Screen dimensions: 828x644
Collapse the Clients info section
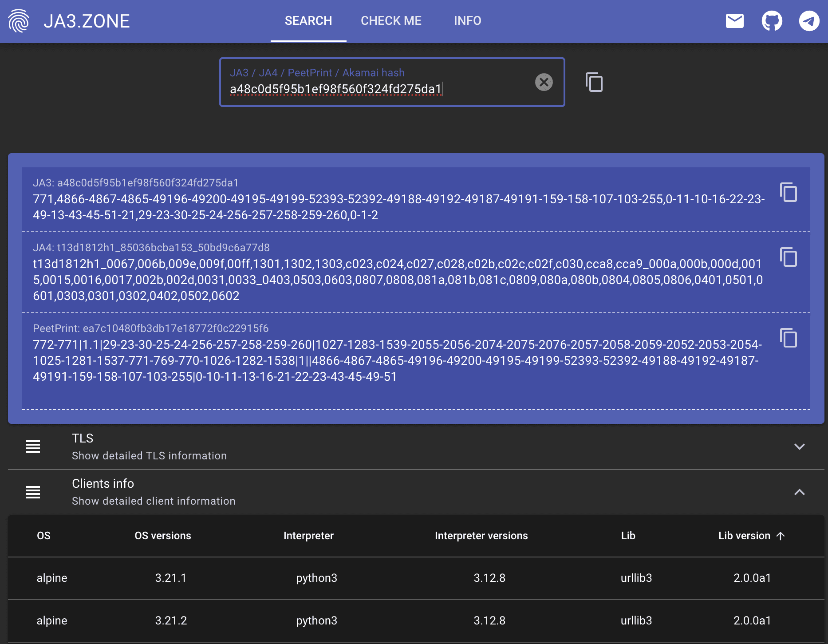[x=799, y=492]
